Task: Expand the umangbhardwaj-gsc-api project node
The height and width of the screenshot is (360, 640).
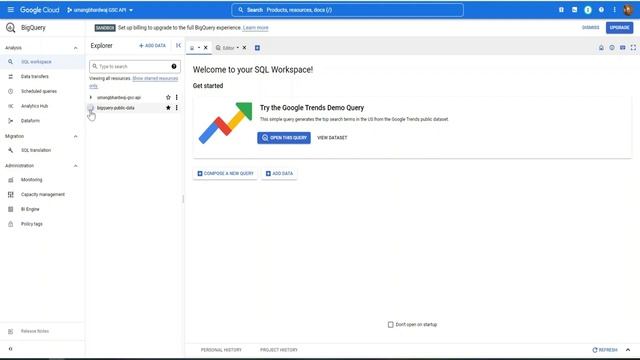Action: (91, 98)
